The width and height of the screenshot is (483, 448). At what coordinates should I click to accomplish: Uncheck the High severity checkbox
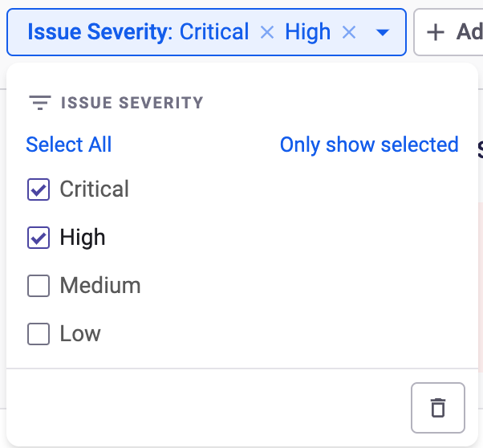tap(39, 238)
